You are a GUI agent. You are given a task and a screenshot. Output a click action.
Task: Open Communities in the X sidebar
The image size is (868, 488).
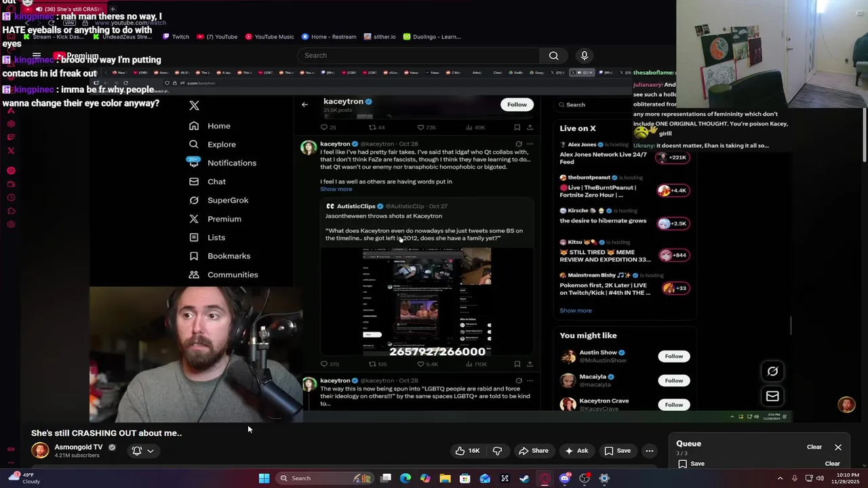pos(224,274)
